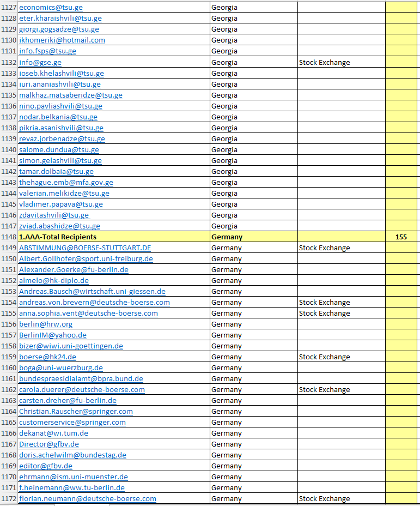Open the doris.achelwilm@bundestag.de link
Viewport: 420px width, 506px height.
[72, 455]
